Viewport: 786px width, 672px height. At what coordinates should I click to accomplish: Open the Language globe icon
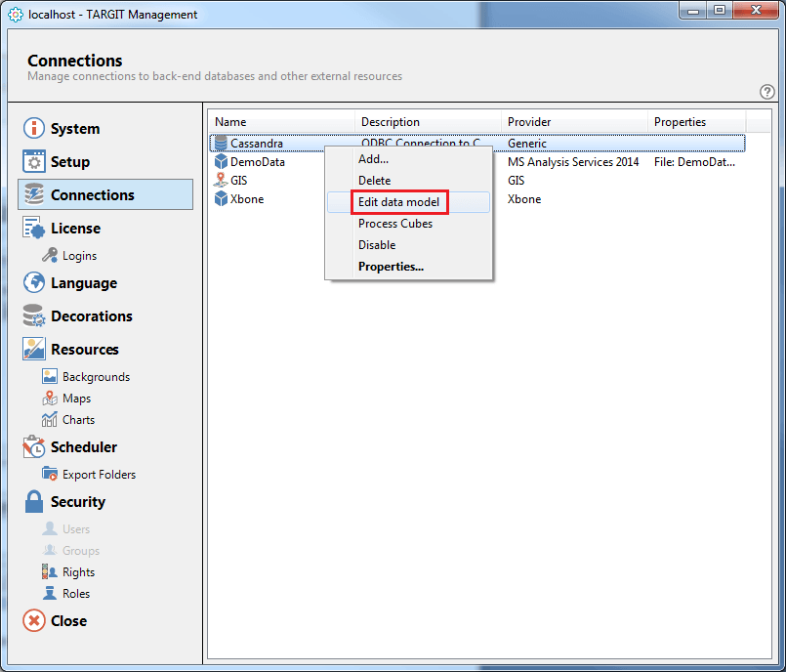(x=34, y=283)
